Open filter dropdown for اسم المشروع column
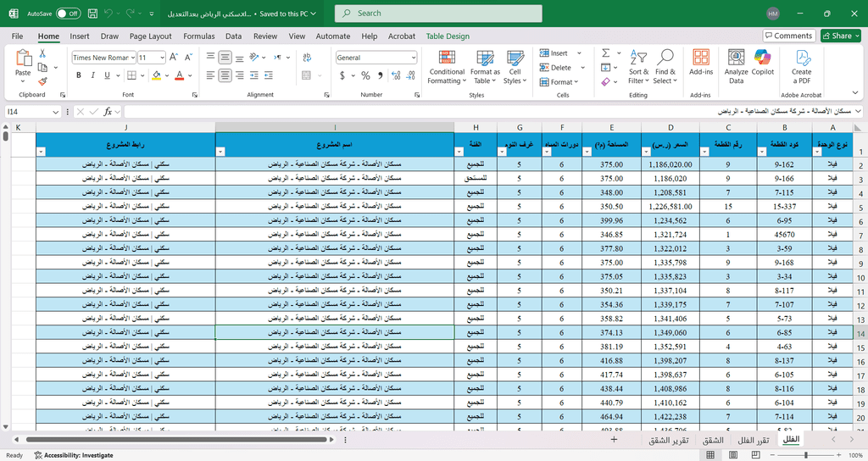This screenshot has height=461, width=868. pos(221,152)
